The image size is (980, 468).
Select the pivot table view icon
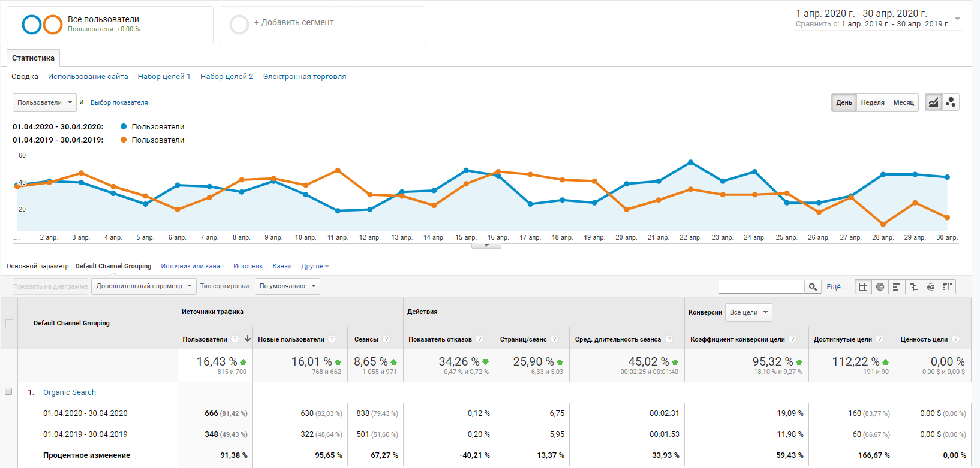[x=947, y=287]
